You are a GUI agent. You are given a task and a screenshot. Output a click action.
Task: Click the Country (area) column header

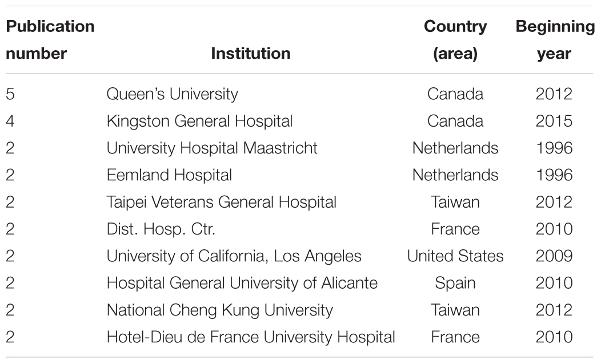point(455,40)
